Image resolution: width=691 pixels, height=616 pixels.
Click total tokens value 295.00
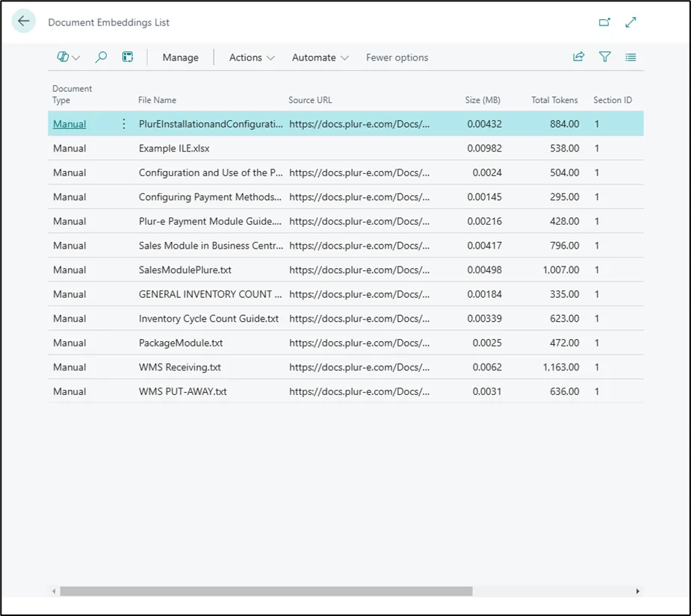[565, 197]
